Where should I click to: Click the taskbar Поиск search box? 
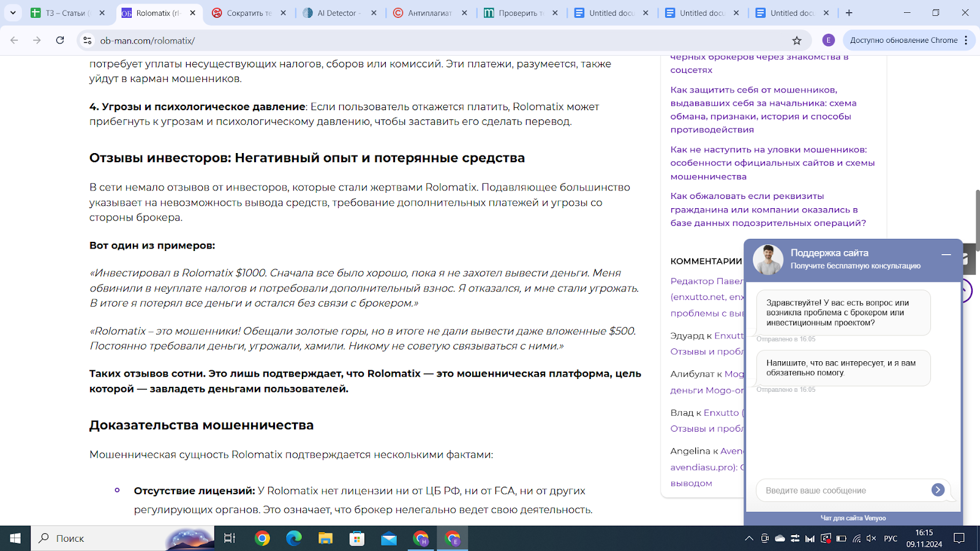(123, 538)
